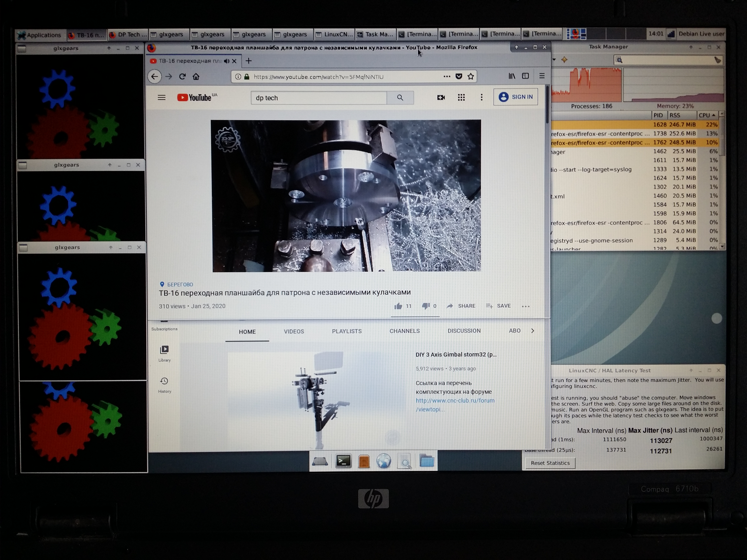Screen dimensions: 747x560
Task: Click thumbs up like icon
Action: click(398, 306)
